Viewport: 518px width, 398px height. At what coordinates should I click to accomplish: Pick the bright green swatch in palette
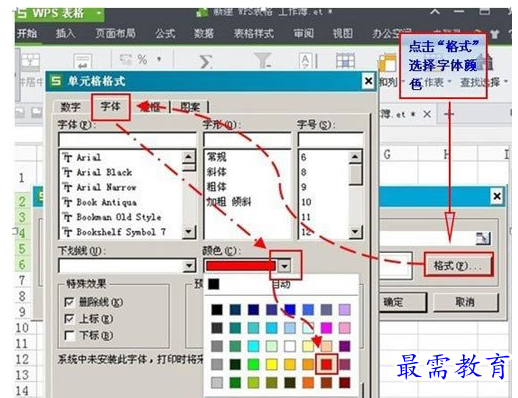point(253,364)
